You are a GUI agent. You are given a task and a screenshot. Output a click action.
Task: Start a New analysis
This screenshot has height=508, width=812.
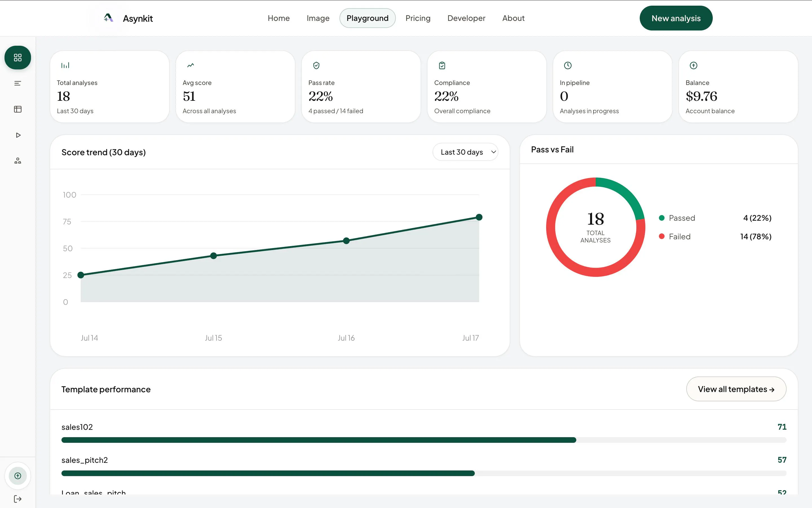676,18
